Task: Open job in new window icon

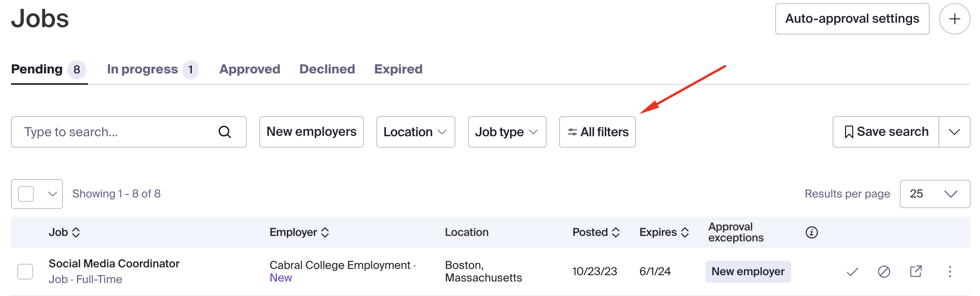Action: click(x=916, y=271)
